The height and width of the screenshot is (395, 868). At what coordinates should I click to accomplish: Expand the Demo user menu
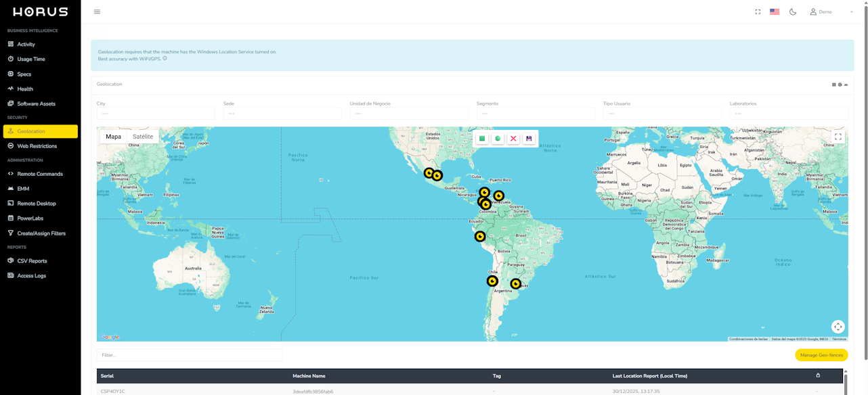pos(831,11)
